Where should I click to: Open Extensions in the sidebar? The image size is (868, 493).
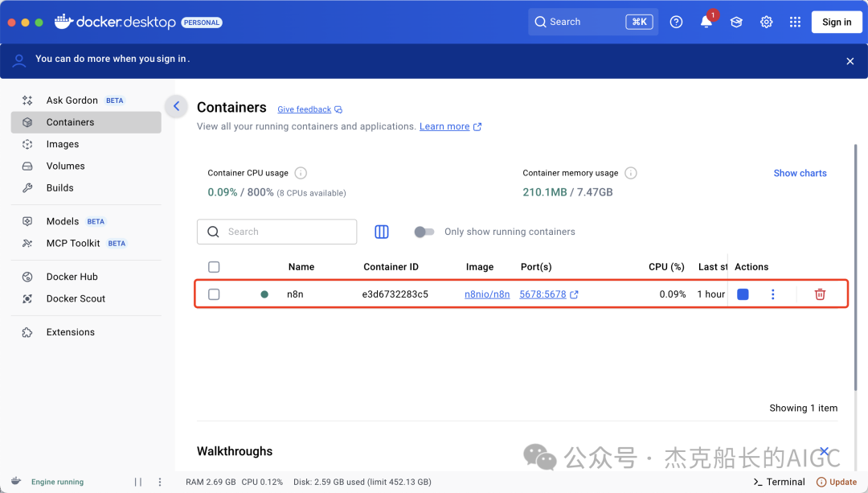(86, 332)
